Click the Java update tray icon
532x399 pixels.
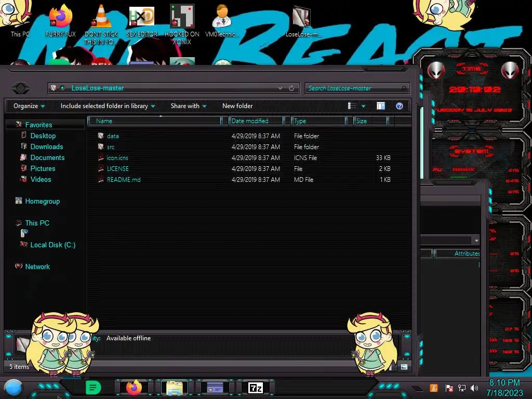click(434, 388)
